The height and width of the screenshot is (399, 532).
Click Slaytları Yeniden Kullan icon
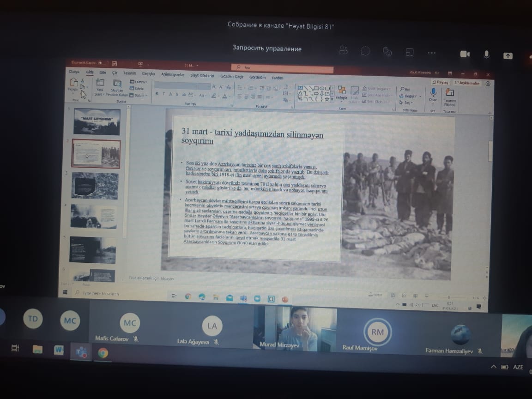117,84
